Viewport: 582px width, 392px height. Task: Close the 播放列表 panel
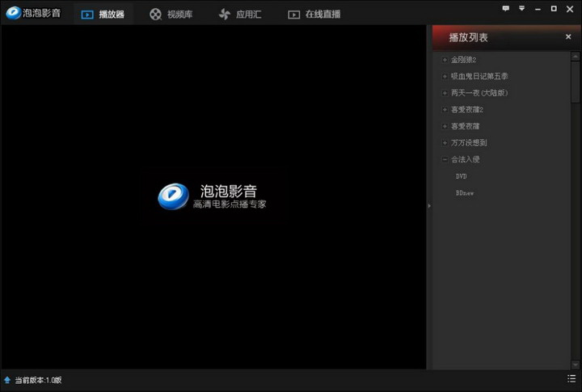click(x=568, y=36)
